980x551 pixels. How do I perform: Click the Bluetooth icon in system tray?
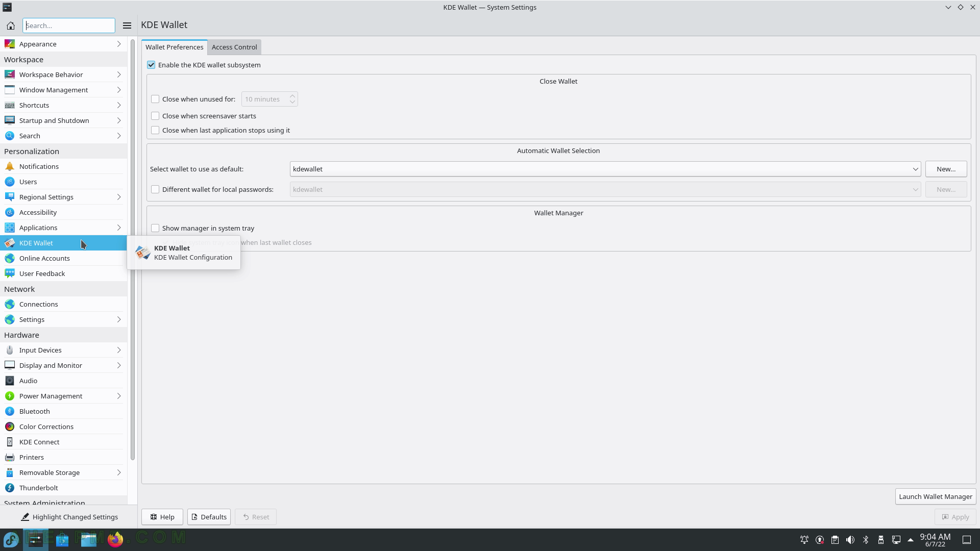click(866, 540)
